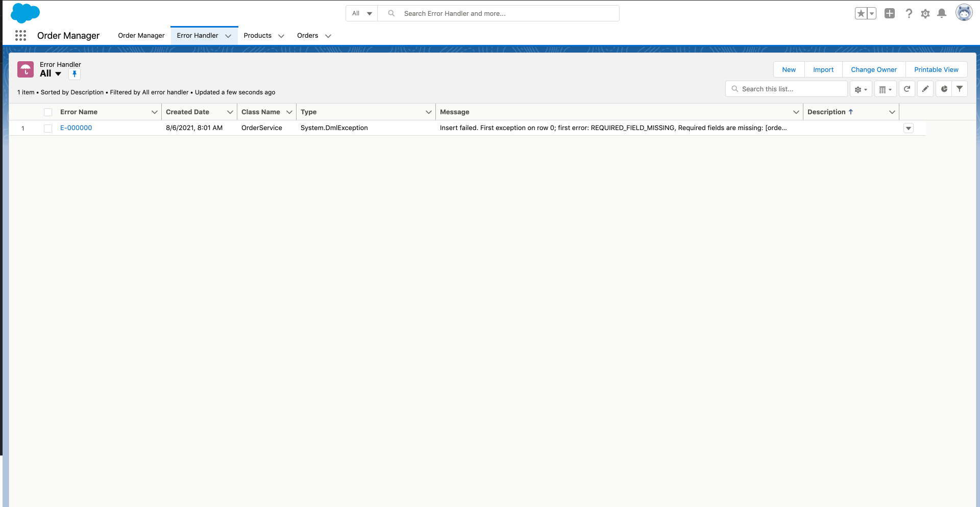Refresh the list view
Screen dimensions: 980x507
tap(907, 89)
